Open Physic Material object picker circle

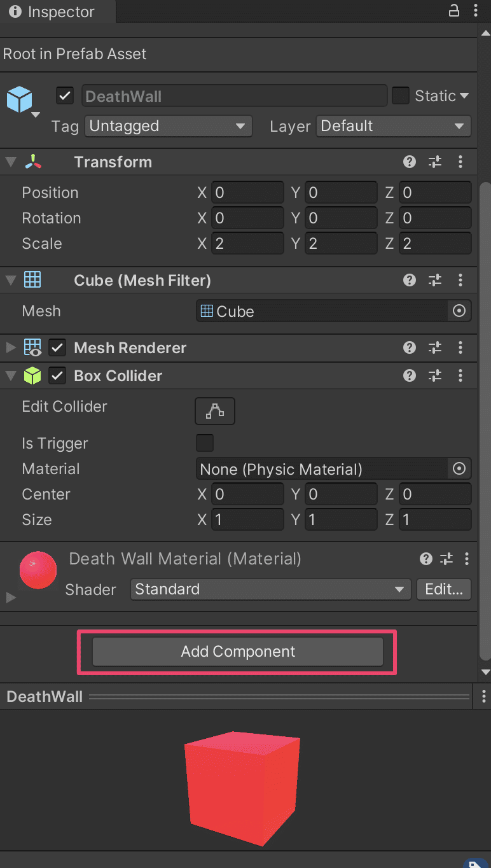coord(459,469)
